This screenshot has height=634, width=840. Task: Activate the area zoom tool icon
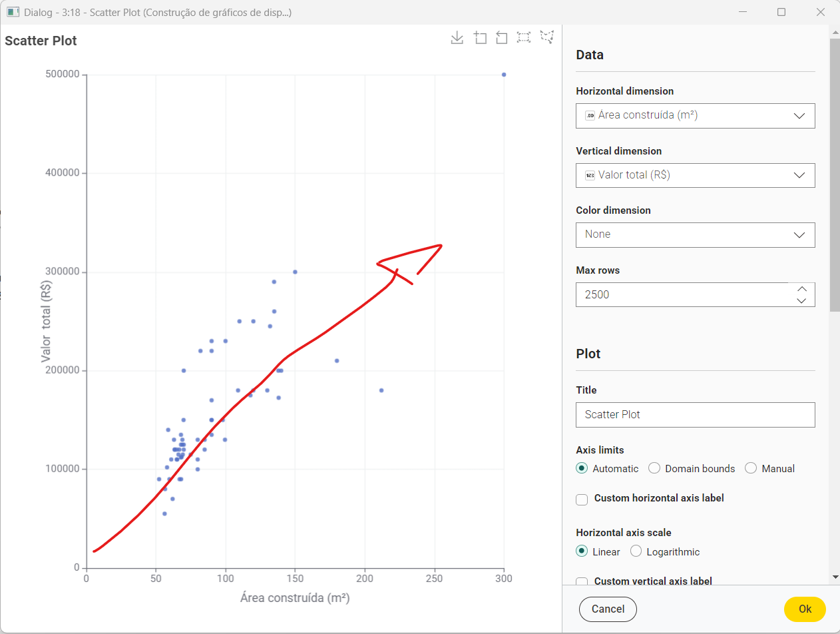pyautogui.click(x=480, y=38)
